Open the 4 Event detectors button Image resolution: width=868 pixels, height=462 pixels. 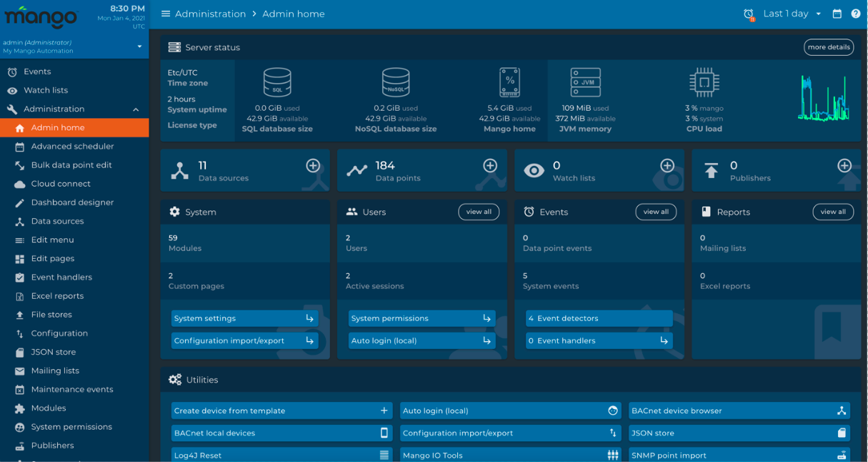click(x=599, y=318)
